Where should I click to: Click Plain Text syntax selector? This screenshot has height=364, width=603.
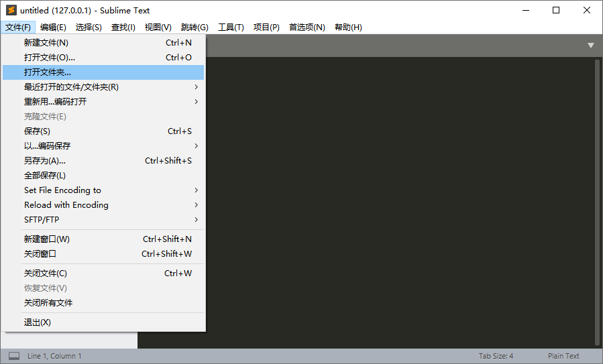[563, 356]
